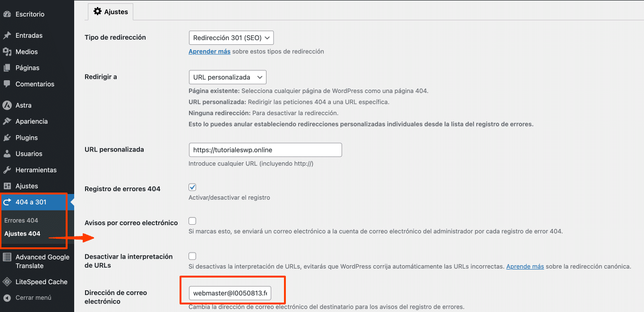Viewport: 644px width, 312px height.
Task: Select the Ajustes tab with gear
Action: [x=111, y=12]
